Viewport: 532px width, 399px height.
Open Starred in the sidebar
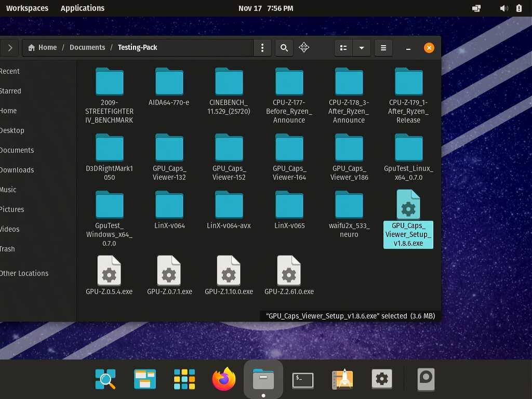click(38, 91)
